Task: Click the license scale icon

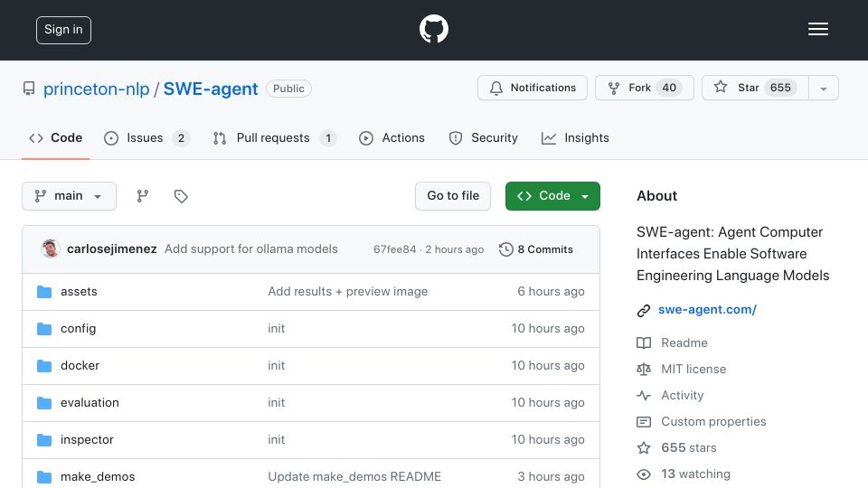Action: click(643, 369)
